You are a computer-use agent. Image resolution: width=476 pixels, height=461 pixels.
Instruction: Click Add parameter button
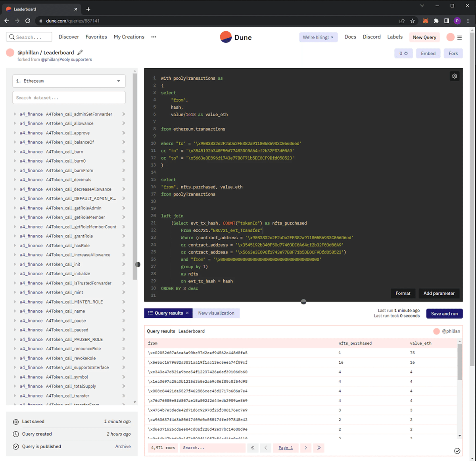click(x=439, y=293)
